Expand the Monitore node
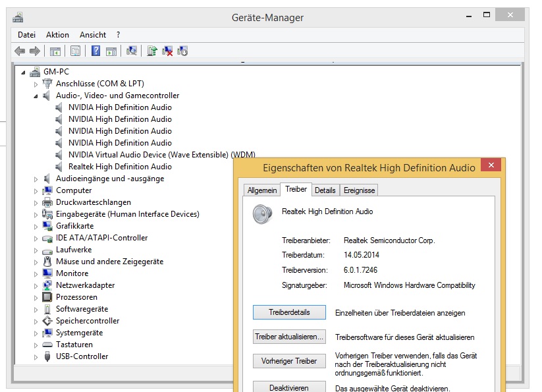This screenshot has height=392, width=542. [36, 274]
